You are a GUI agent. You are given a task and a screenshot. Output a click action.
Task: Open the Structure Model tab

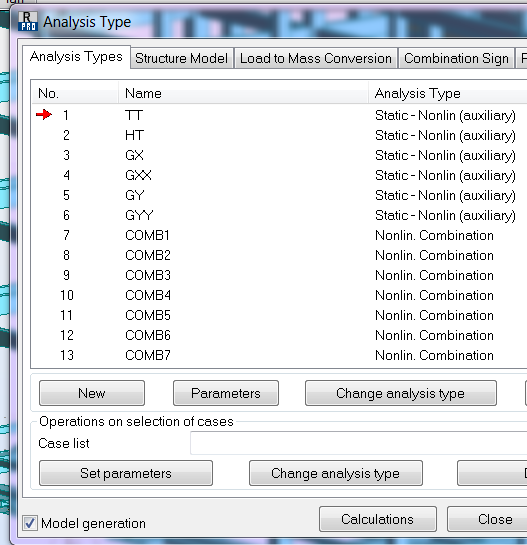click(x=181, y=58)
